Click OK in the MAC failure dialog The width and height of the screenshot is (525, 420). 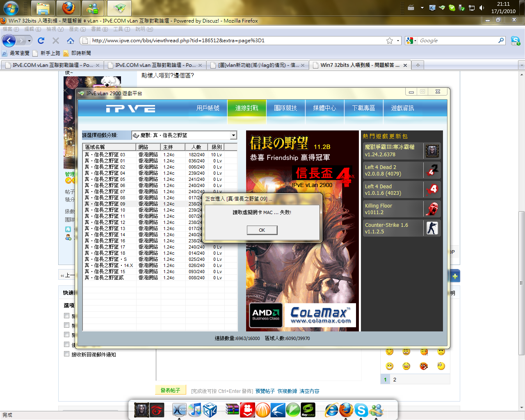262,230
